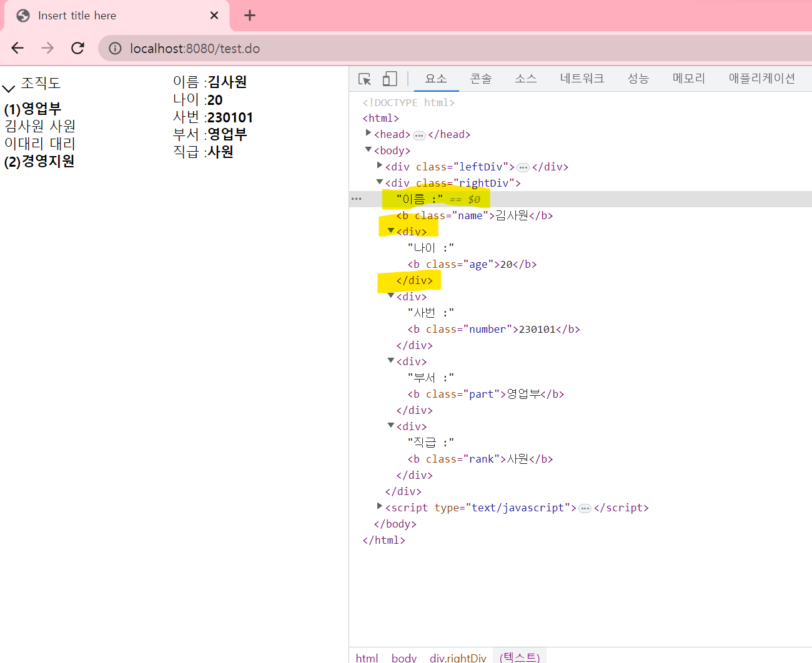Select the b class age element line
This screenshot has width=812, height=663.
tap(472, 264)
